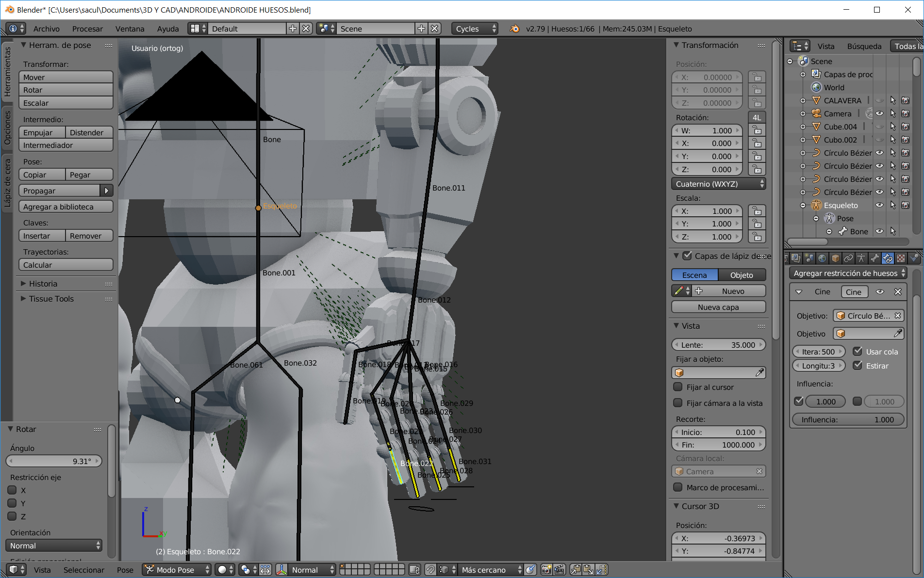Open the Archivo menu
Screen dimensions: 924x578
[x=46, y=29]
